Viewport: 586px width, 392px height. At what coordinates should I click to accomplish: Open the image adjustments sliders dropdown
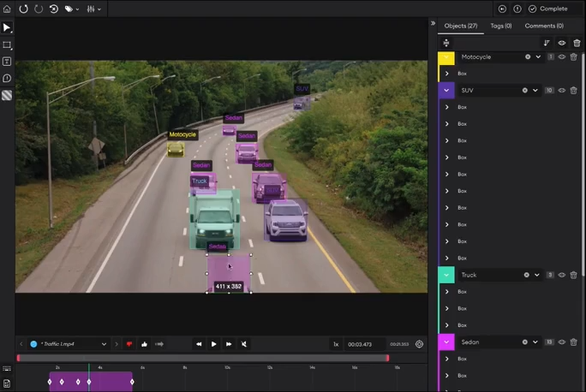click(93, 9)
